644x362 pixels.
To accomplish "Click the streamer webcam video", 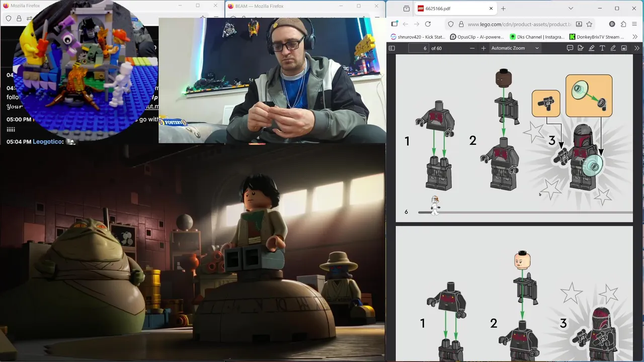I will (272, 80).
